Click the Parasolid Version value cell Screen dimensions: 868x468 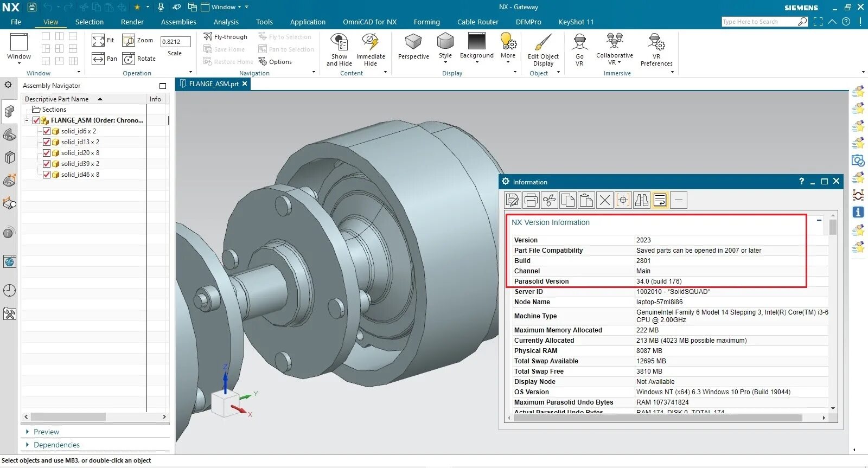click(731, 281)
